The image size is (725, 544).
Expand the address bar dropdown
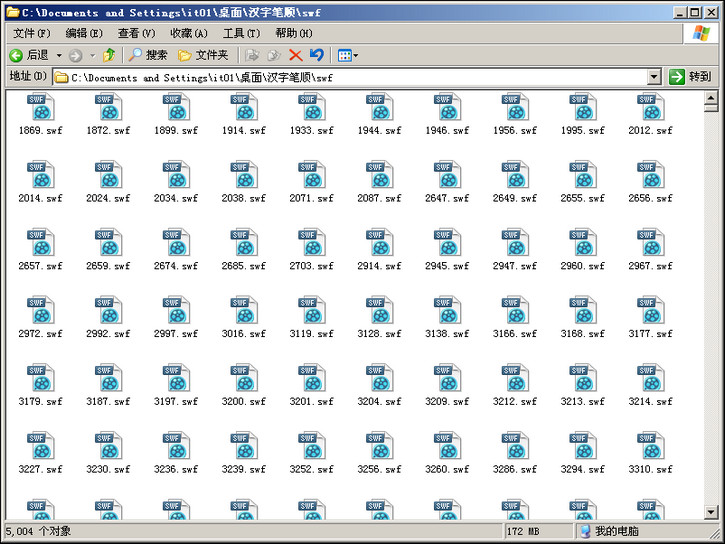[x=654, y=77]
